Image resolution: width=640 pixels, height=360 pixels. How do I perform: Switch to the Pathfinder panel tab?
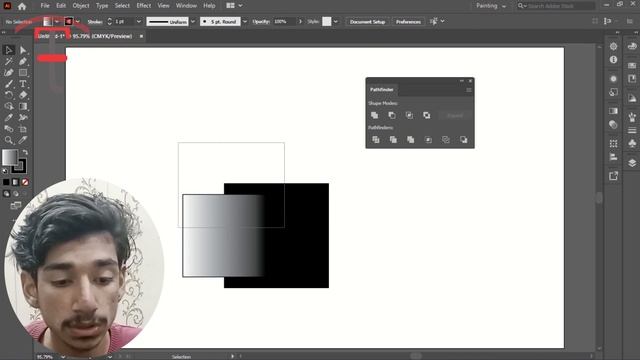(382, 90)
